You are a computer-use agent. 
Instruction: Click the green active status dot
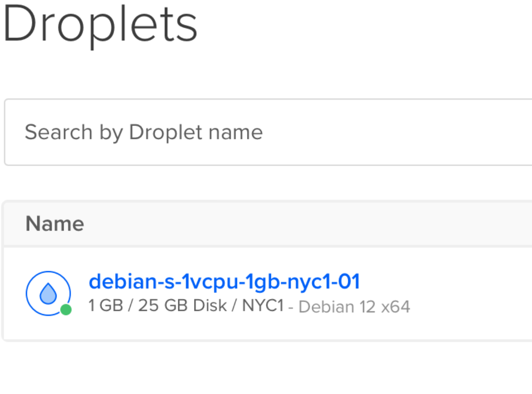coord(66,310)
